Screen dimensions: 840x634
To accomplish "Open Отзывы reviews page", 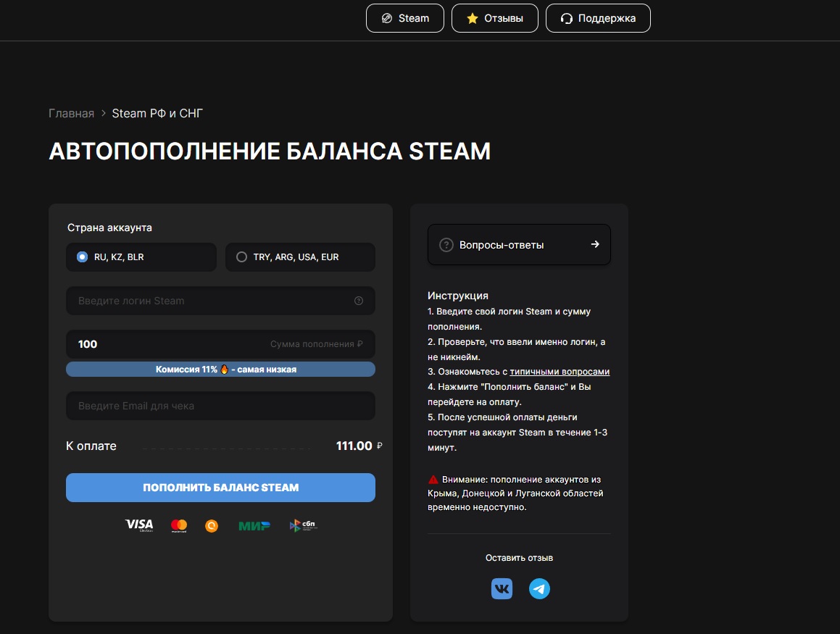I will click(494, 18).
